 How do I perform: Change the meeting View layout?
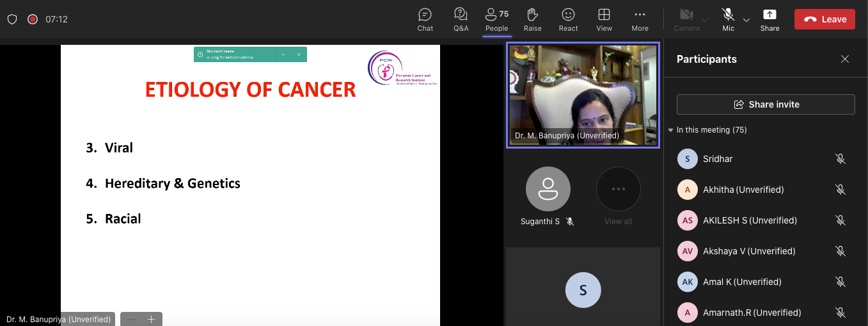tap(604, 19)
